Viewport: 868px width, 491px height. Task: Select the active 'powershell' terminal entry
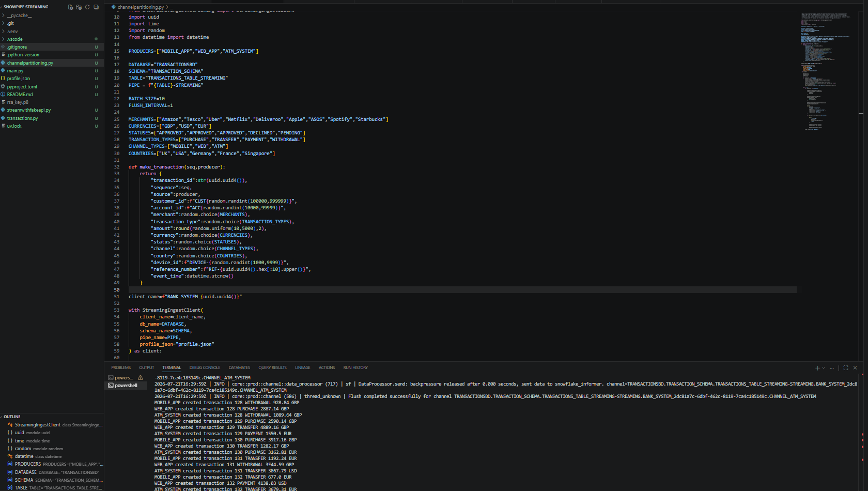[126, 386]
